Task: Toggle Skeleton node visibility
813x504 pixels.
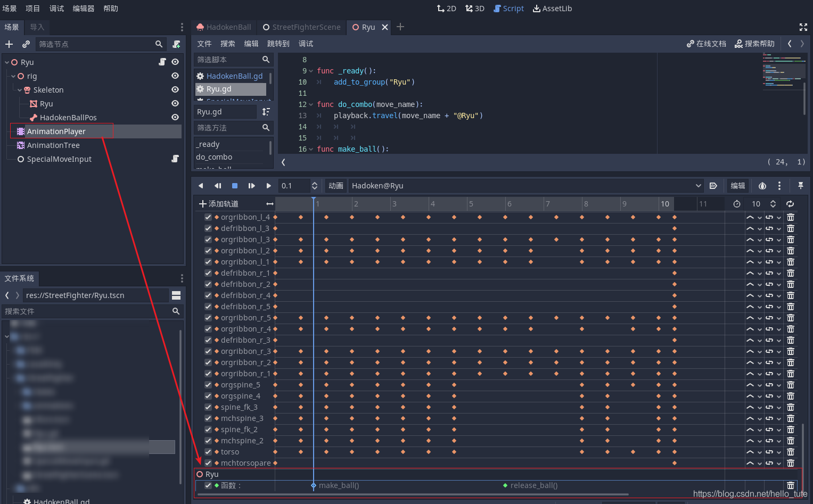Action: click(x=175, y=89)
